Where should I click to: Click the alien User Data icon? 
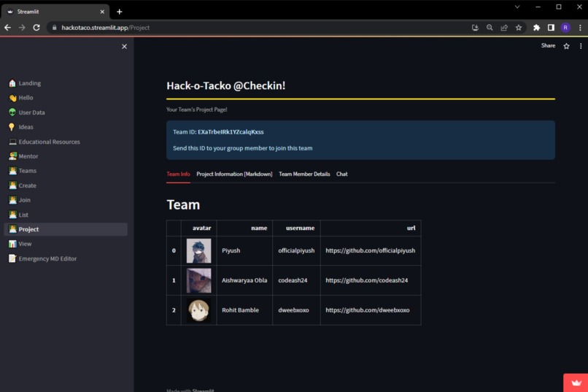[x=12, y=112]
